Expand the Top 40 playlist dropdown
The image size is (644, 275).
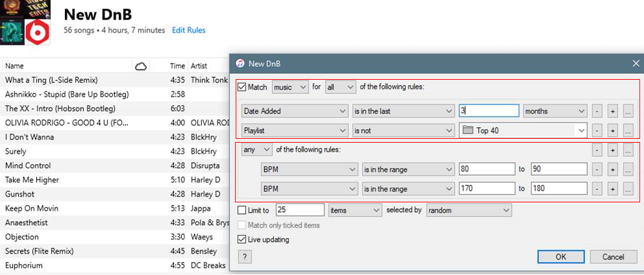point(581,130)
